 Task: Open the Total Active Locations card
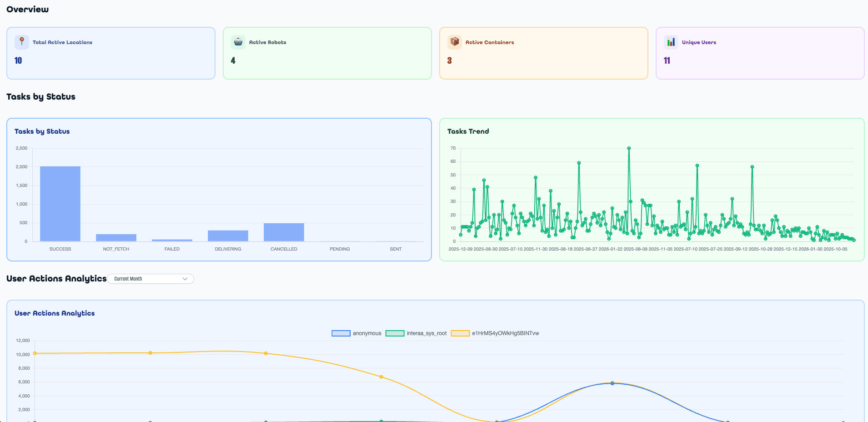(110, 53)
